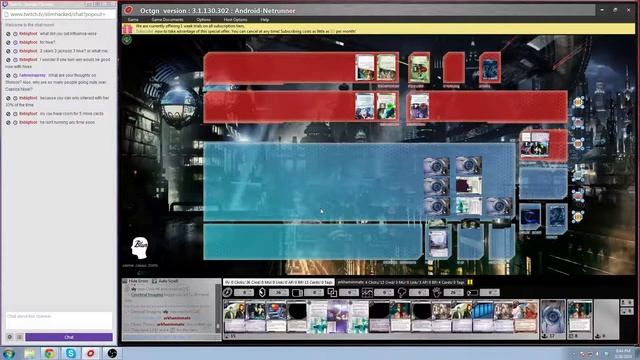Click the OCTGN logo icon in the title bar
Image resolution: width=640 pixels, height=360 pixels.
[129, 10]
